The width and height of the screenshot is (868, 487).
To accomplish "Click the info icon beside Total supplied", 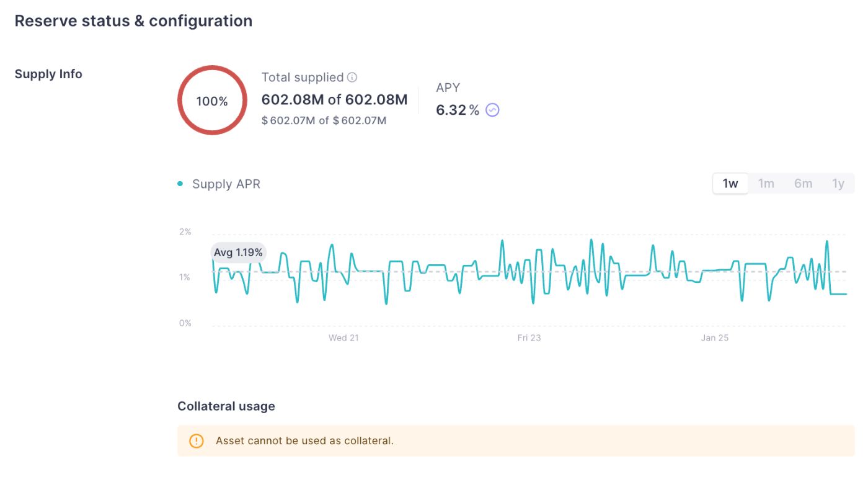I will pyautogui.click(x=352, y=78).
